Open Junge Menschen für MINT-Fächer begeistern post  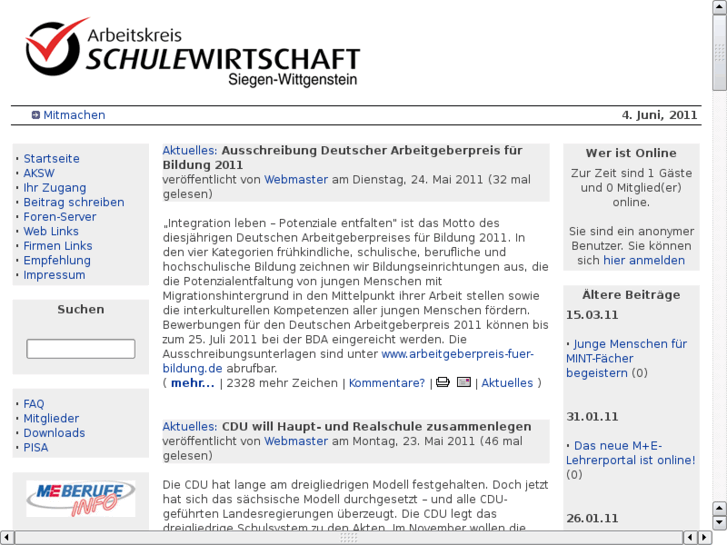click(626, 359)
